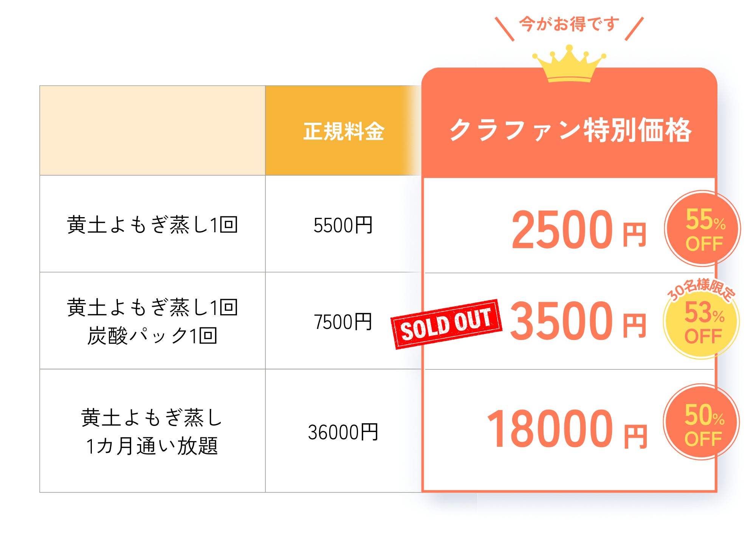This screenshot has width=756, height=534.
Task: Click the 今がお得です caption text
Action: point(569,24)
